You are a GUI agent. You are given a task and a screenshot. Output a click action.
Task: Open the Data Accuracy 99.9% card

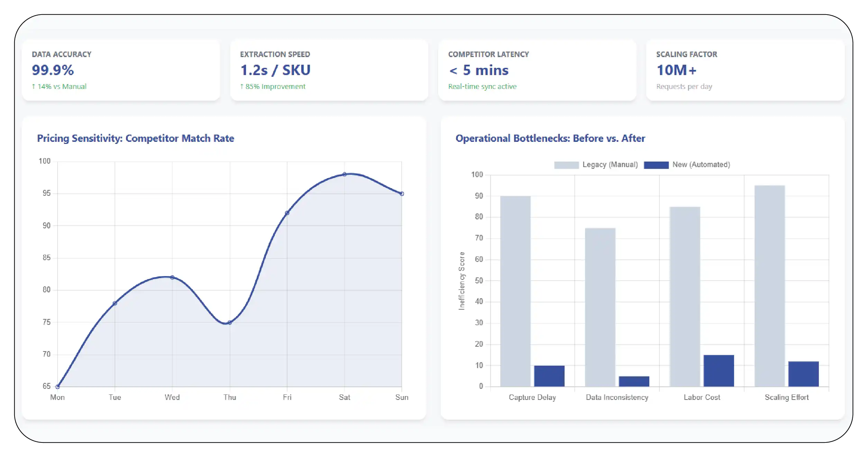pyautogui.click(x=121, y=70)
